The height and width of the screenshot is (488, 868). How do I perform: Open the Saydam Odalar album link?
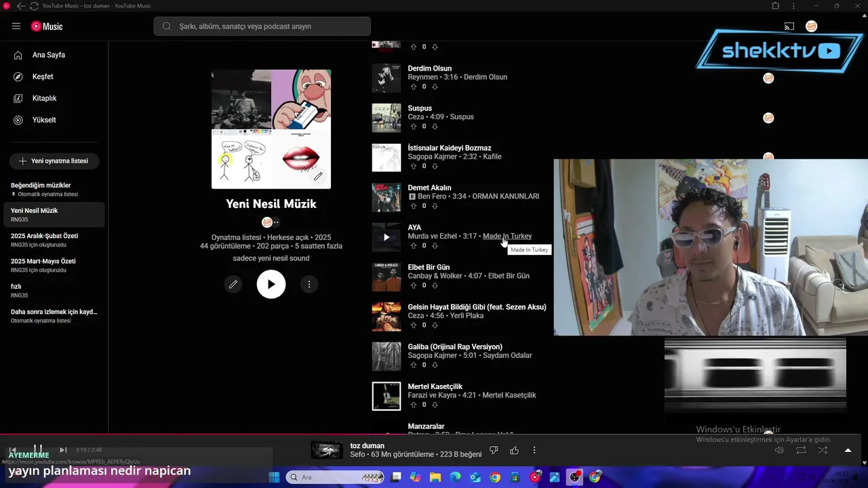point(507,355)
